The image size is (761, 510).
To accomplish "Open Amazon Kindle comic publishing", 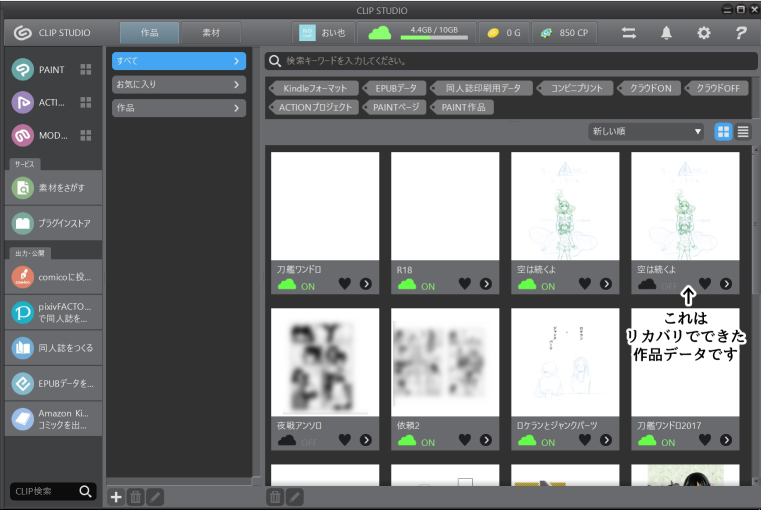I will point(53,419).
